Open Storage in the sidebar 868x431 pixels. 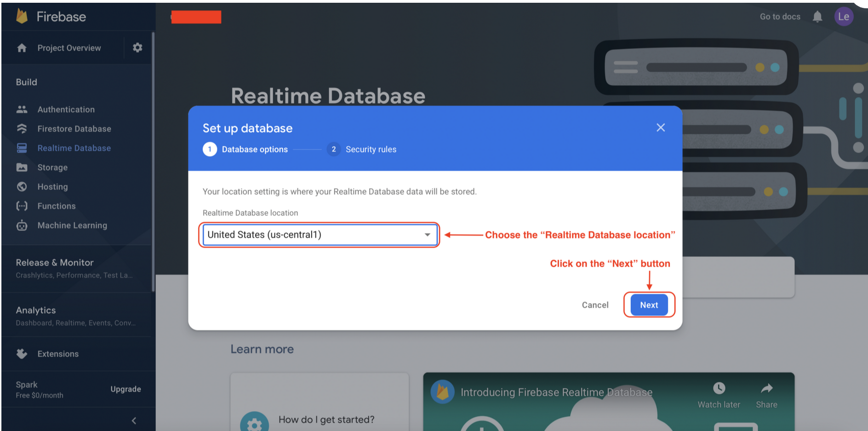pos(52,167)
